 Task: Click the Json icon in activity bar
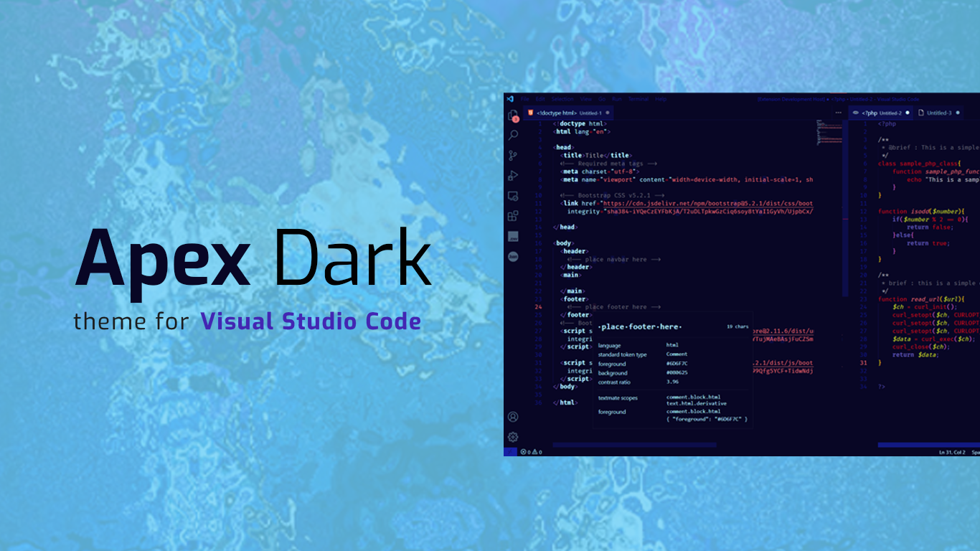(x=513, y=256)
